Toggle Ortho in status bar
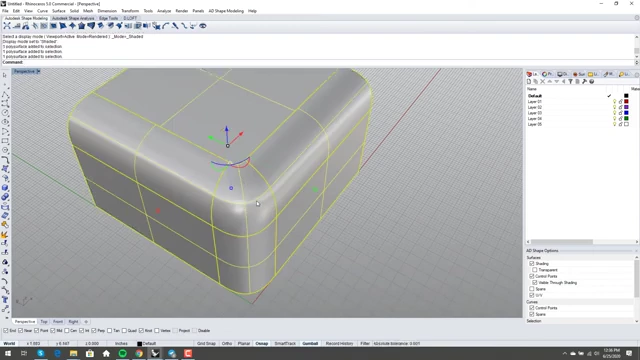640x360 pixels. click(x=227, y=344)
